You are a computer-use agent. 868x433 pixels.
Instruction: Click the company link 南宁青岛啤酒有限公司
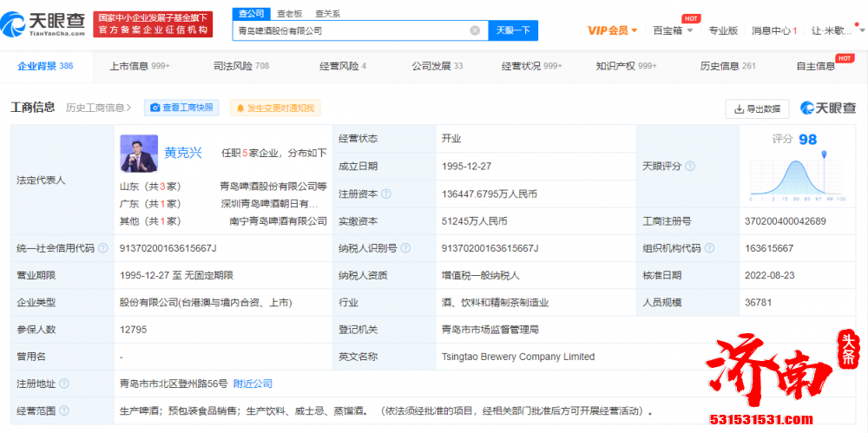[279, 221]
